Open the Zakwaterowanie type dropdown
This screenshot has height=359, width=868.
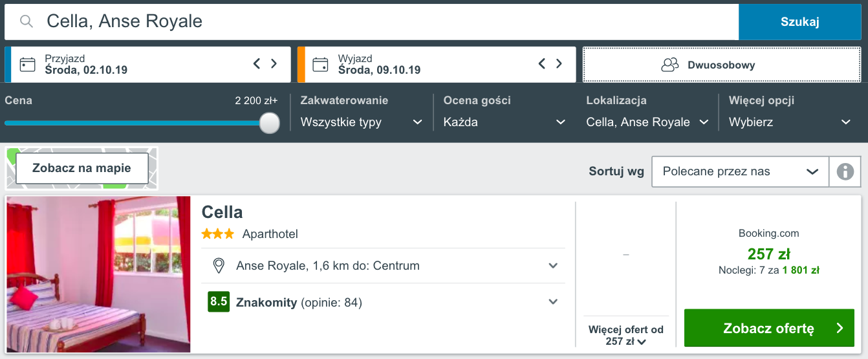coord(362,122)
